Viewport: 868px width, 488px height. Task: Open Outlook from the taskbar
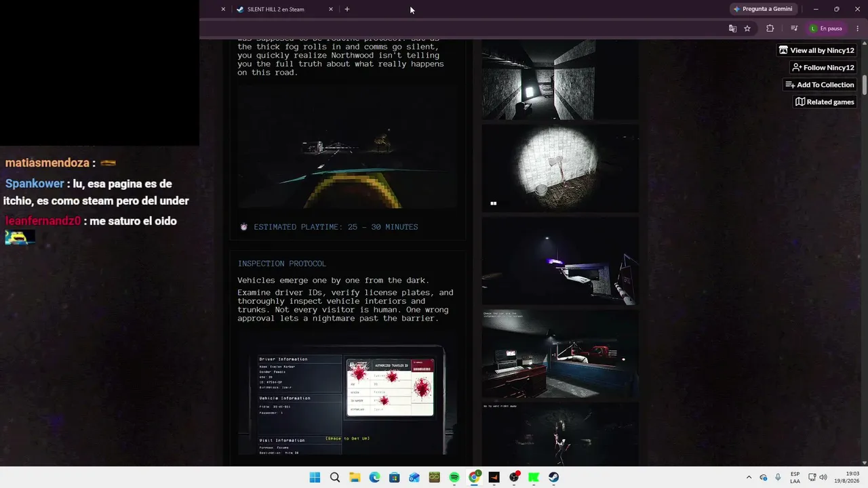click(x=414, y=477)
